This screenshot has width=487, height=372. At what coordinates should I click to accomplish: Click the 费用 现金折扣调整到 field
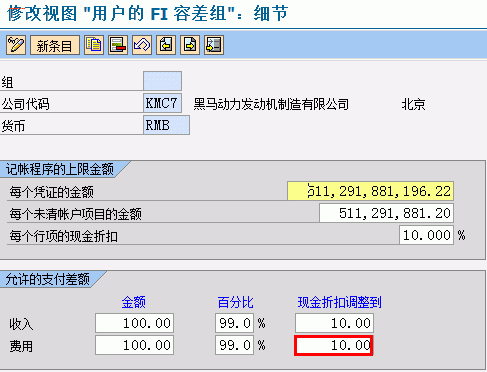pos(334,345)
